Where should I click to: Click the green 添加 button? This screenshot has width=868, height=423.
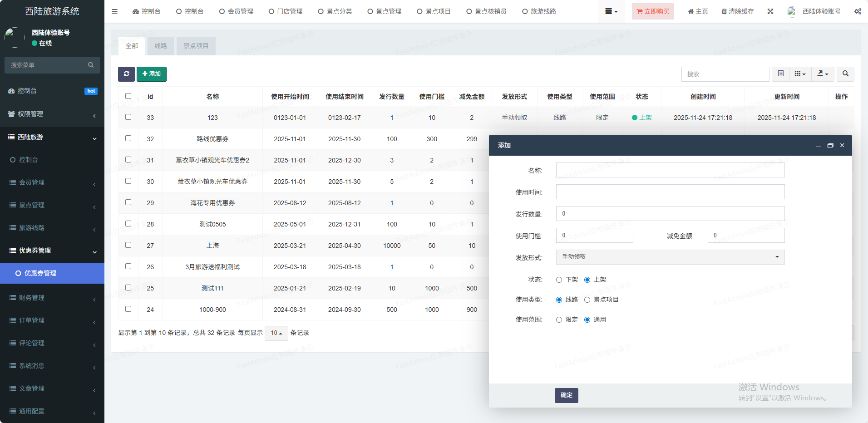152,74
